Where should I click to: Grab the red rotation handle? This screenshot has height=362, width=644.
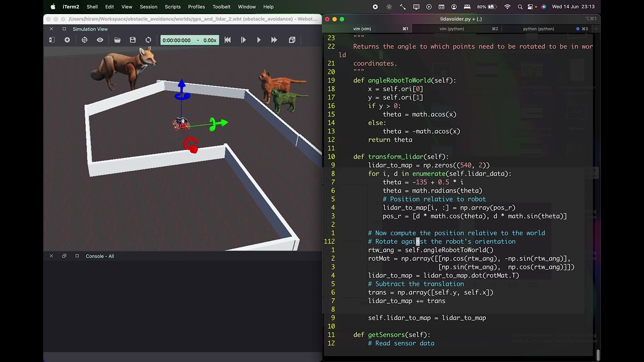click(191, 145)
